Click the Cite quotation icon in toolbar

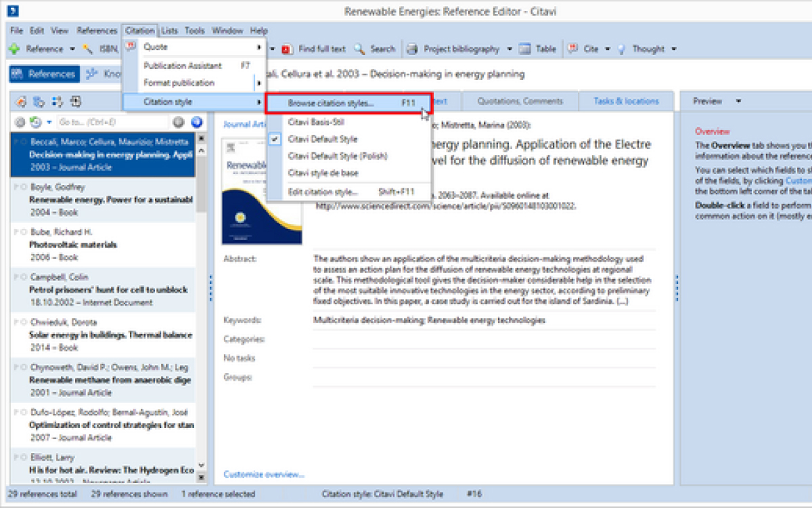click(x=572, y=49)
